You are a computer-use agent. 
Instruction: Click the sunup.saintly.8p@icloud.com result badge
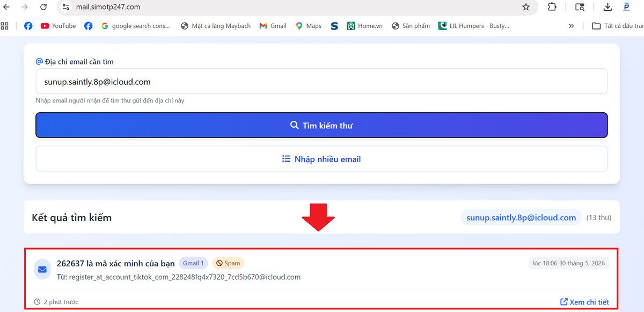521,217
